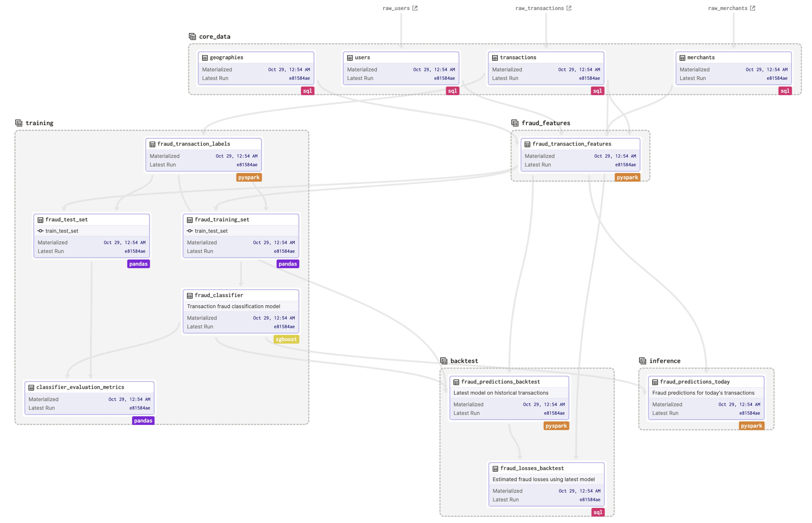Click the pyspark tag under fraud_transaction_labels
Image resolution: width=812 pixels, height=523 pixels.
pyautogui.click(x=249, y=177)
